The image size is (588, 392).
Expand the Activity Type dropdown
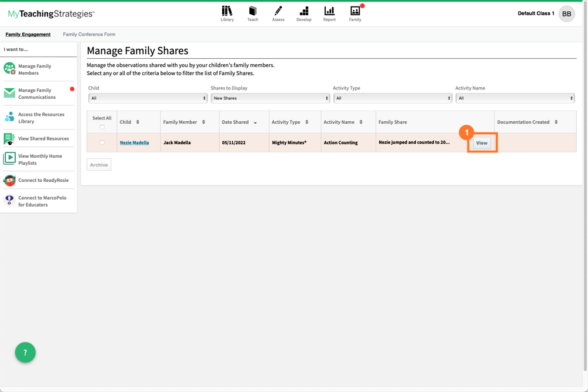391,98
